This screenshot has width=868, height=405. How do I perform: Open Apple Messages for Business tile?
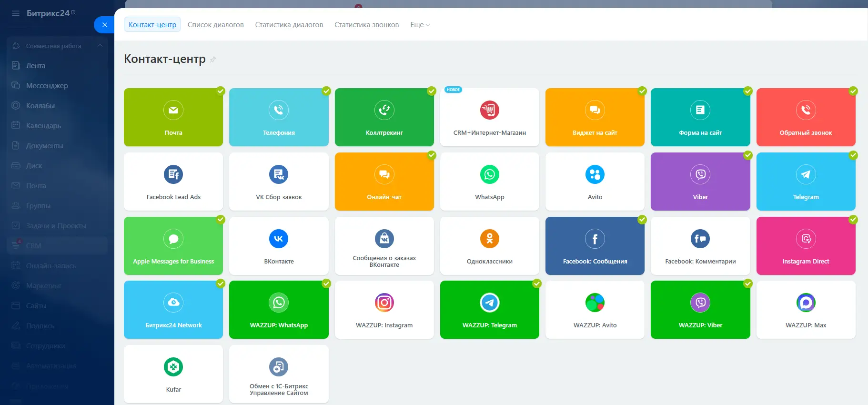pyautogui.click(x=173, y=246)
